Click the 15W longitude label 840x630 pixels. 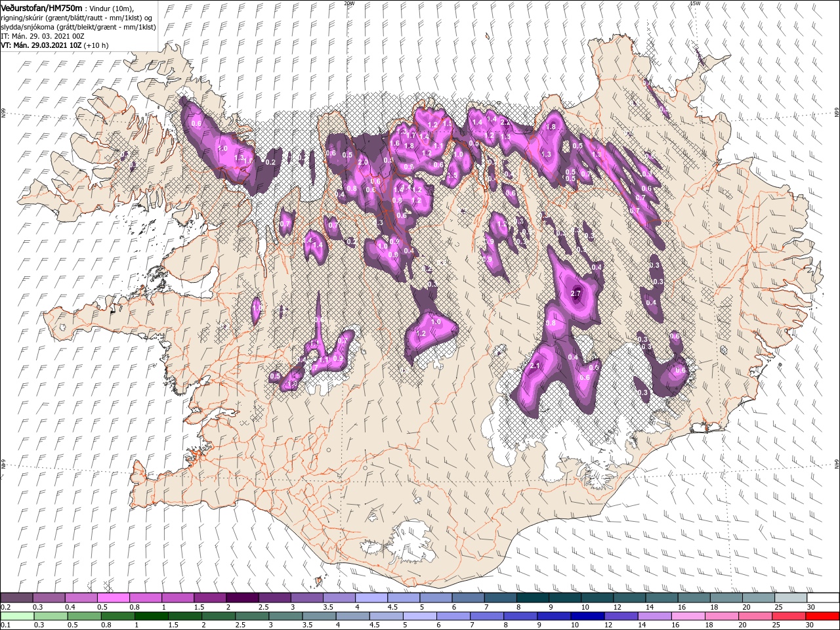(x=695, y=3)
